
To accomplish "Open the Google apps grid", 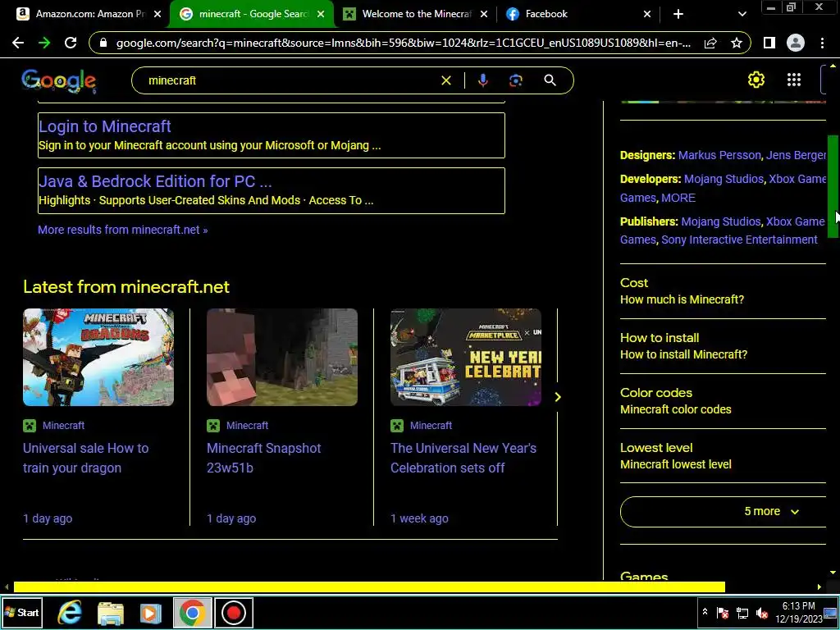I will point(794,80).
